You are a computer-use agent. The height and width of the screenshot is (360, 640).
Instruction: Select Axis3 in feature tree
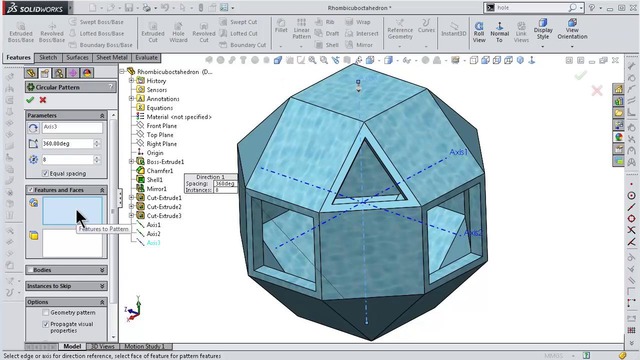click(x=153, y=243)
